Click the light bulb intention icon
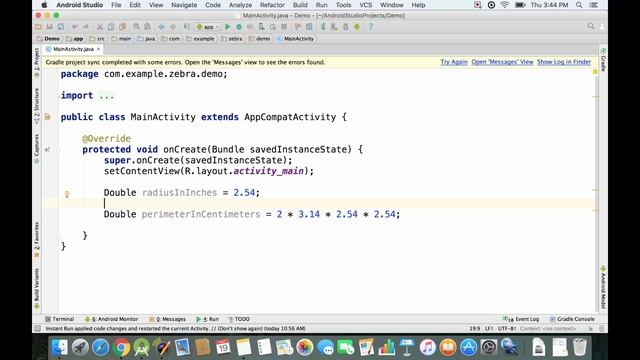640x360 pixels. 67,194
